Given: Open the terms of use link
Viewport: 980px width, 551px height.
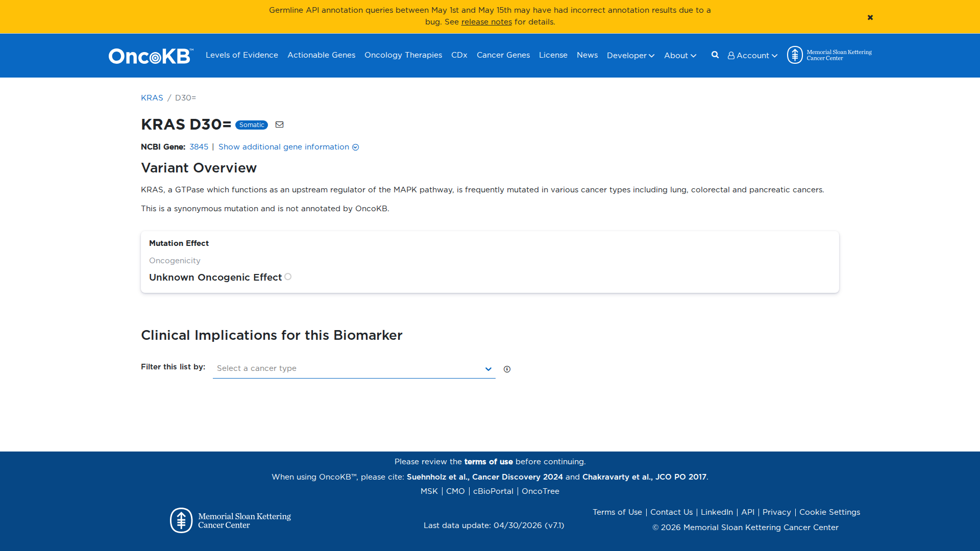Looking at the screenshot, I should pos(488,462).
